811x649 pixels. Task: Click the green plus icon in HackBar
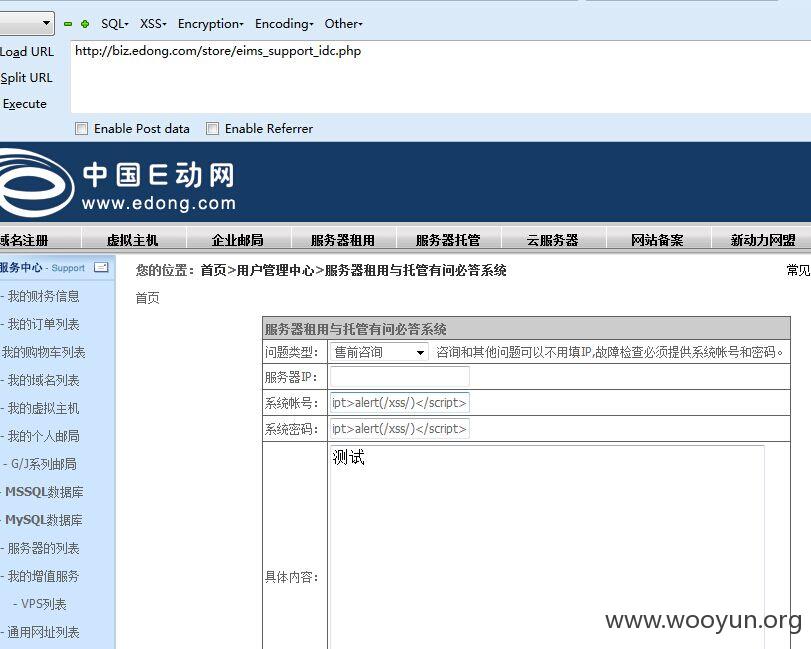click(x=85, y=24)
